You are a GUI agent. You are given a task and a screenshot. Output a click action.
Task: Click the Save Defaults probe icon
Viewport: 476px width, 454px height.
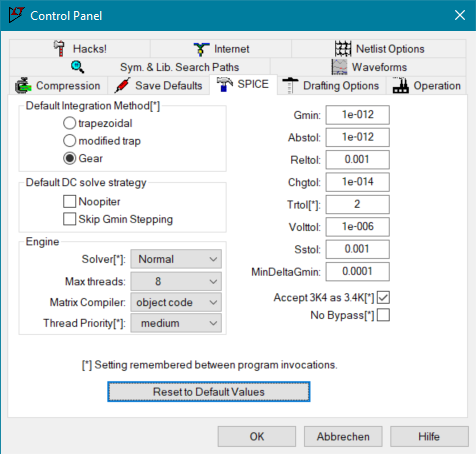click(122, 85)
